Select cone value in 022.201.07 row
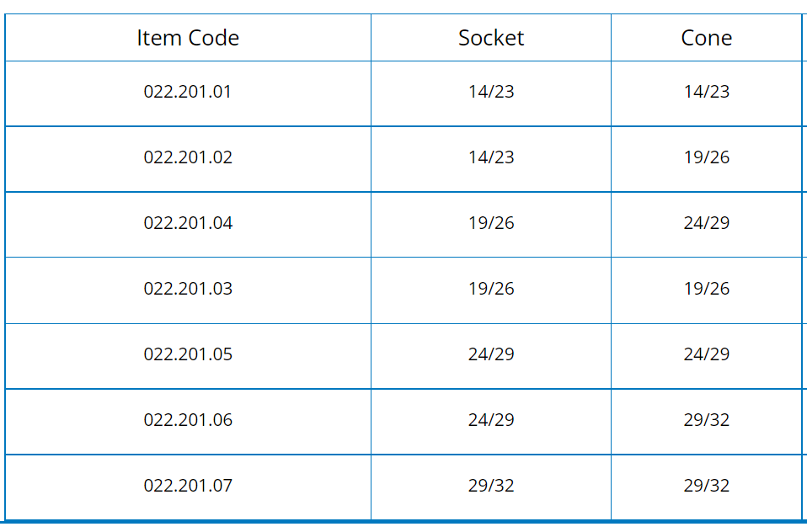Screen dimensions: 807x532 (706, 486)
